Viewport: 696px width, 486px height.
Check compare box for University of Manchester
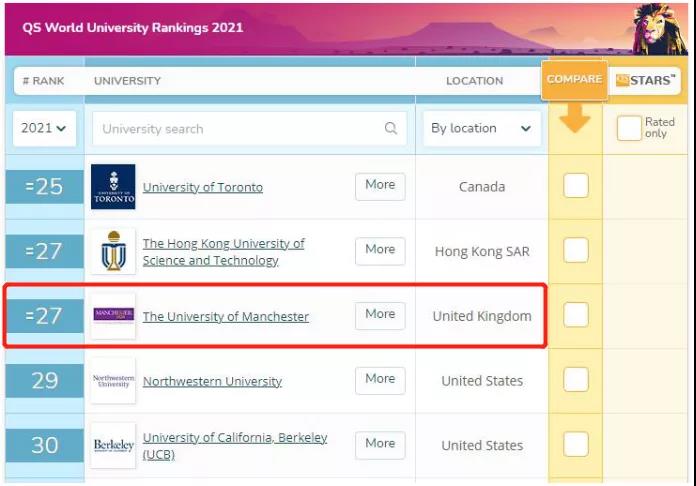coord(576,315)
